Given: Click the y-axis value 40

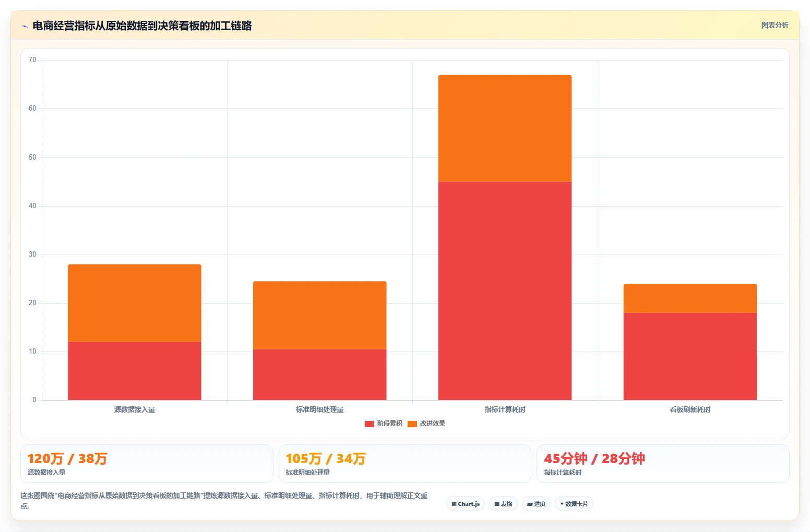Looking at the screenshot, I should 32,206.
